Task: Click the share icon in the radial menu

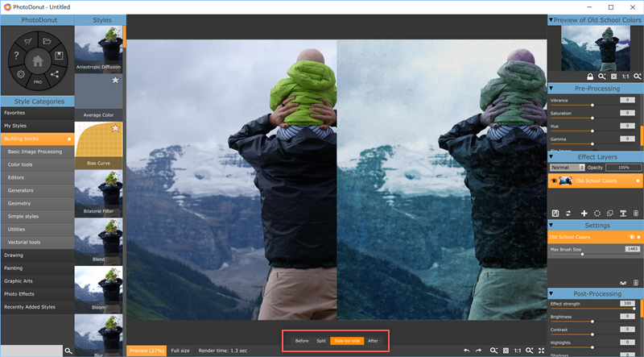Action: 54,74
